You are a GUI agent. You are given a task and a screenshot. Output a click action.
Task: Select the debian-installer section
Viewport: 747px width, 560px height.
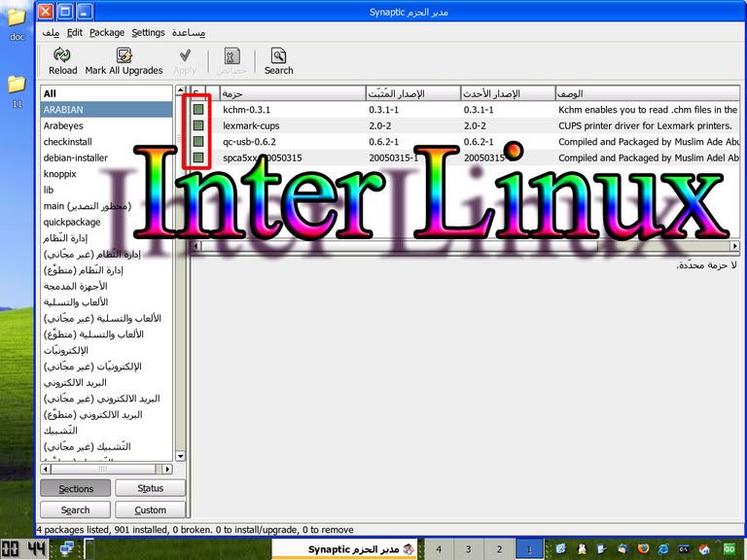tap(107, 157)
